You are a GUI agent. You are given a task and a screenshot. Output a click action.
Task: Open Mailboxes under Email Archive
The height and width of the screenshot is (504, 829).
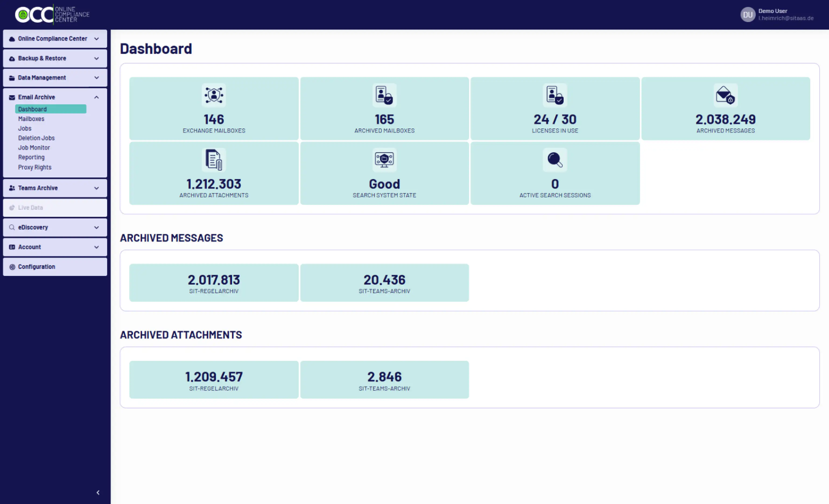click(x=31, y=119)
